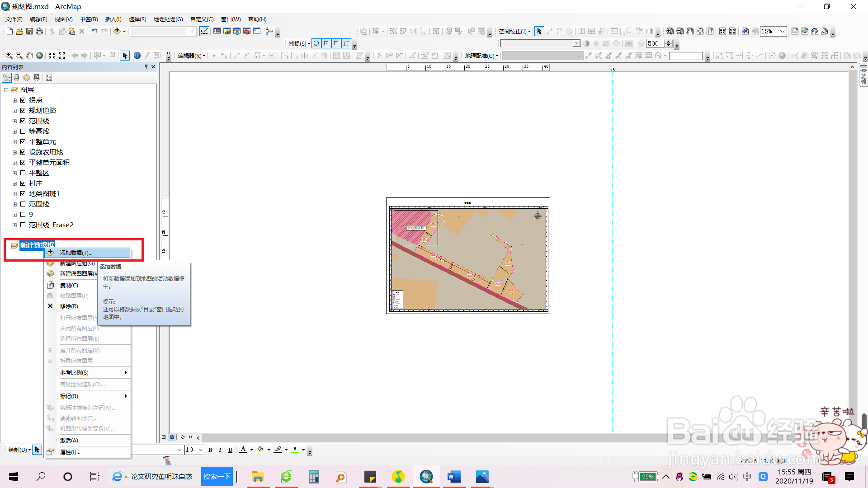
Task: Click 属性(I)... in the context menu
Action: 70,452
